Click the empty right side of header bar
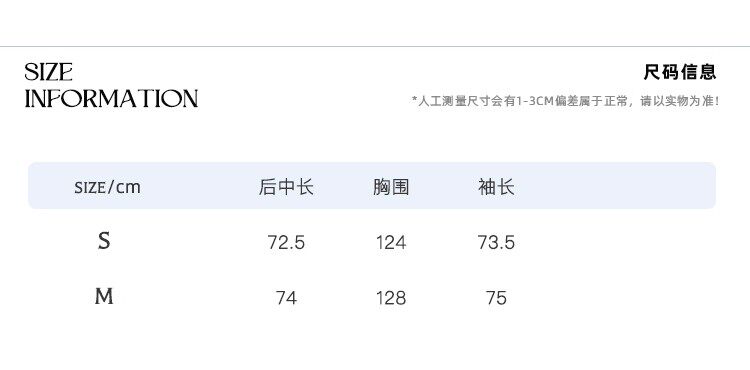This screenshot has width=750, height=370. pyautogui.click(x=617, y=185)
